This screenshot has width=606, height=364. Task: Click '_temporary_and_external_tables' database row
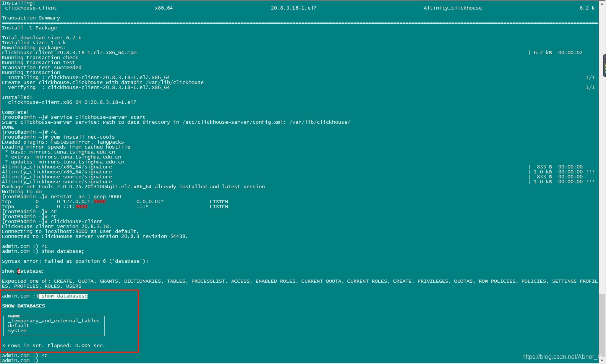(54, 321)
